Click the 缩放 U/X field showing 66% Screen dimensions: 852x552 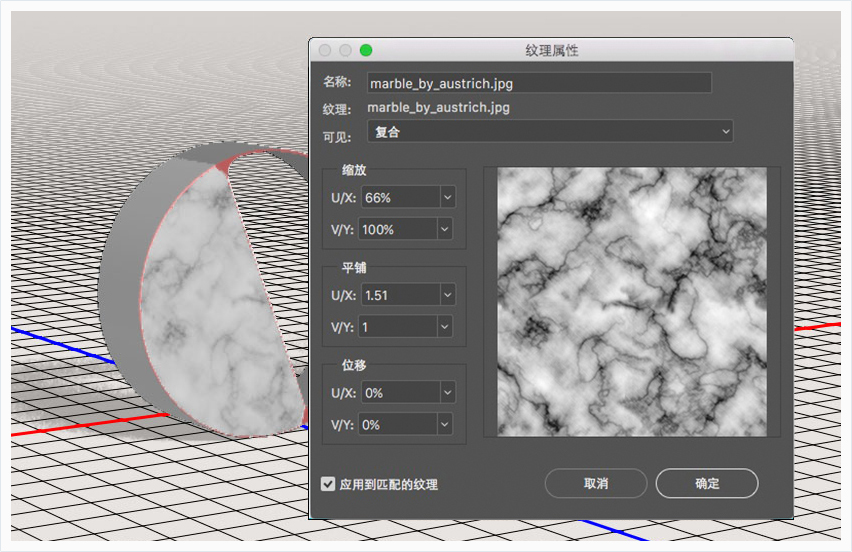coord(400,197)
